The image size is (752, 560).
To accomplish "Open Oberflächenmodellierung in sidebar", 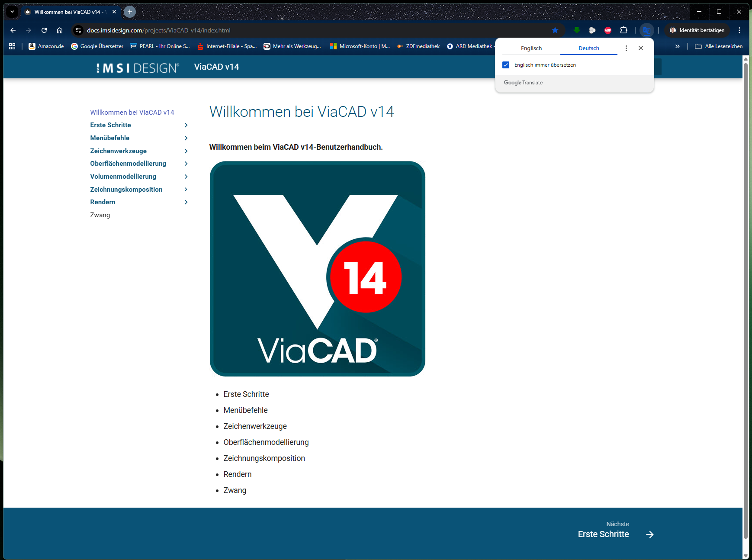I will (128, 164).
